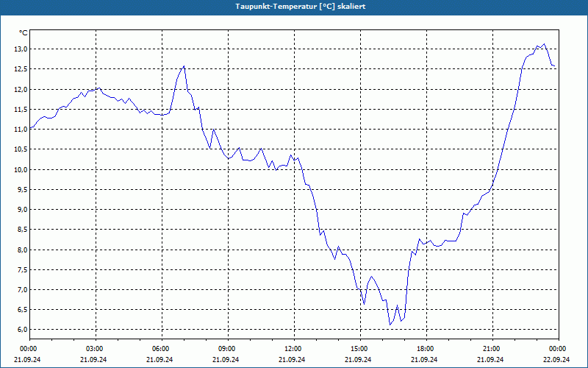Click the 11,5 y-axis label
588x368 pixels.
click(21, 109)
